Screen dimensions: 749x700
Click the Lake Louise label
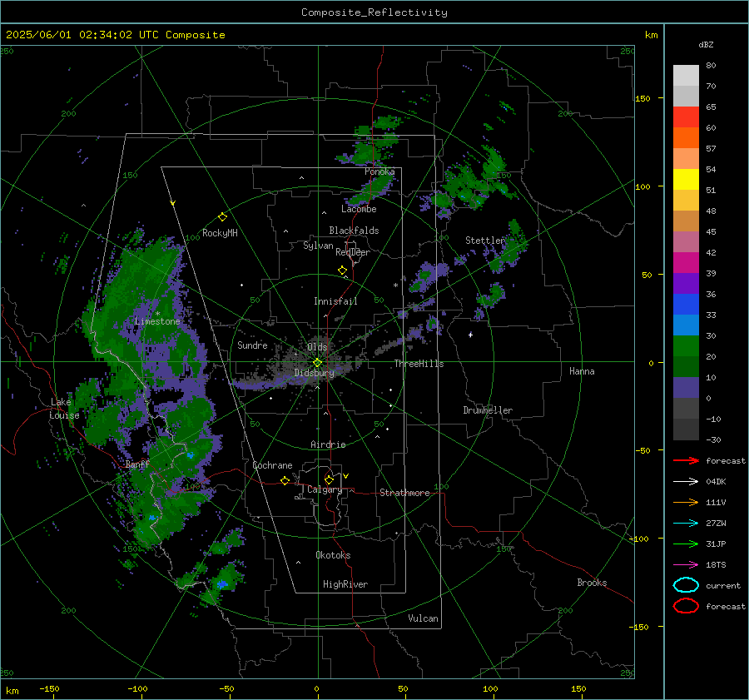(x=64, y=409)
